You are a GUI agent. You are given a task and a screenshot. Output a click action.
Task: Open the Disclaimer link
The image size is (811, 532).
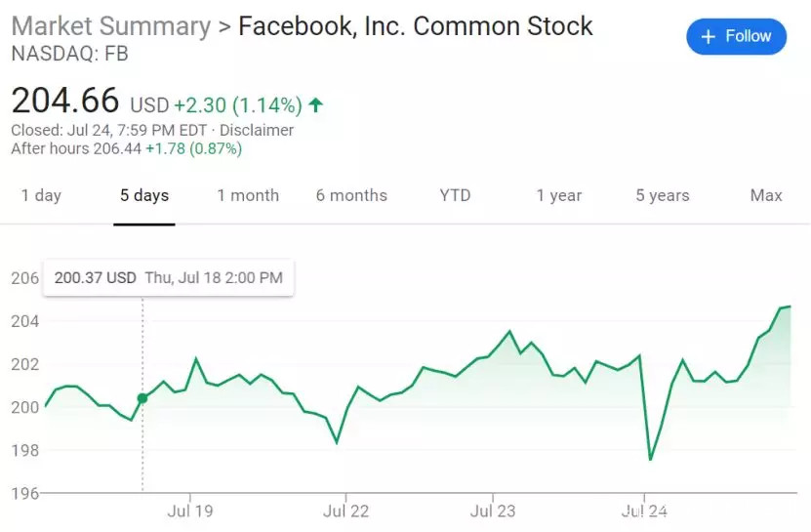[x=257, y=130]
